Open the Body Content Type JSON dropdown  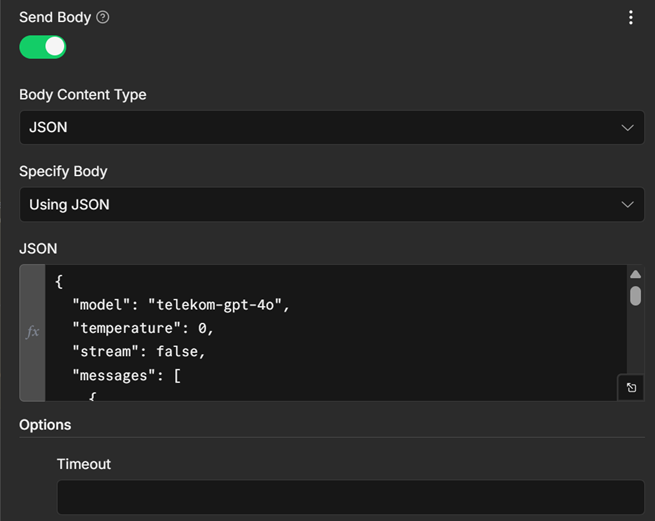pyautogui.click(x=332, y=127)
